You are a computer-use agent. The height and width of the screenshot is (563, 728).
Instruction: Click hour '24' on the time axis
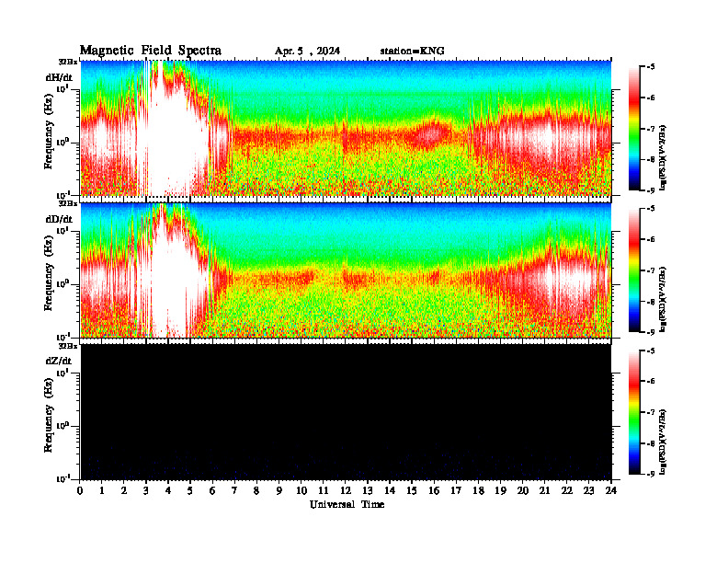pos(611,490)
